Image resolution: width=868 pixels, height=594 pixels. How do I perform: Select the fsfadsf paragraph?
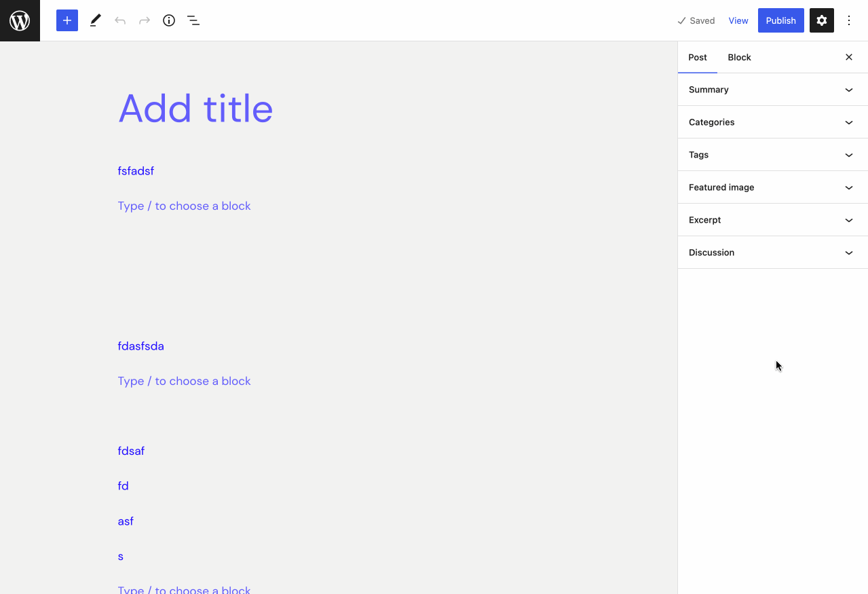tap(136, 171)
